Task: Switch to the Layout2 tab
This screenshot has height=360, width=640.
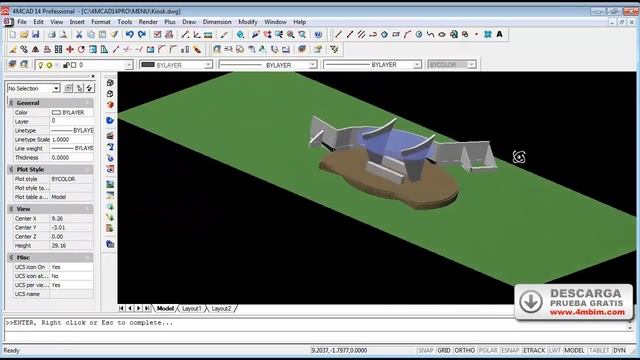Action: (x=221, y=309)
